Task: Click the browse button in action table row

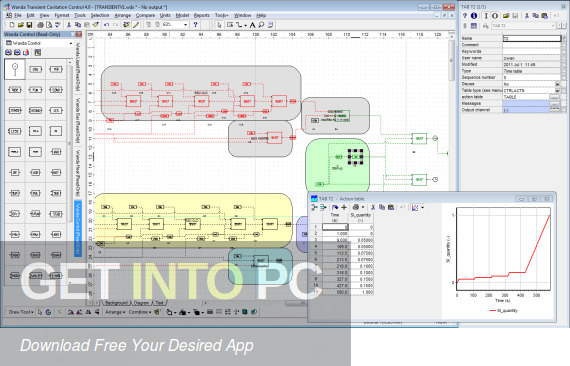Action: click(554, 97)
